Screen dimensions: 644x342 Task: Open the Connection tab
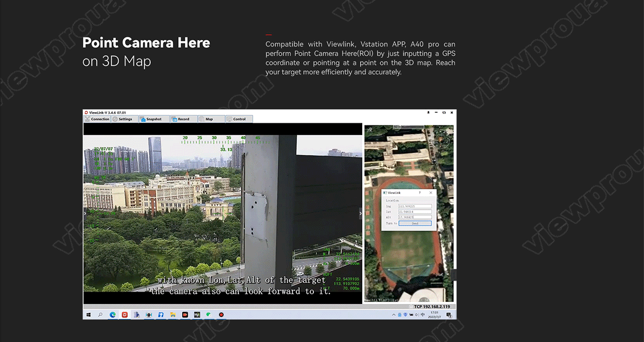click(x=97, y=119)
